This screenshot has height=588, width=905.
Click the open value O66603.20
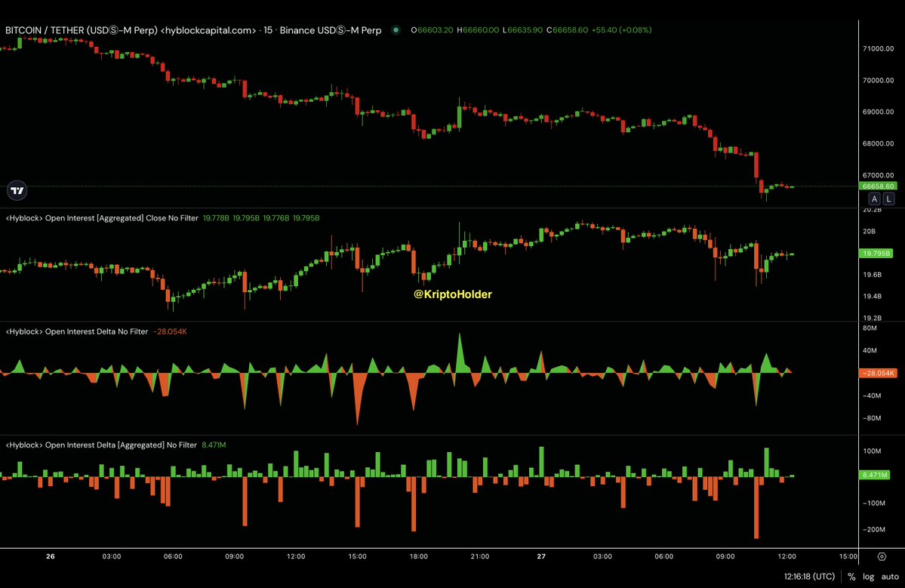(x=432, y=30)
